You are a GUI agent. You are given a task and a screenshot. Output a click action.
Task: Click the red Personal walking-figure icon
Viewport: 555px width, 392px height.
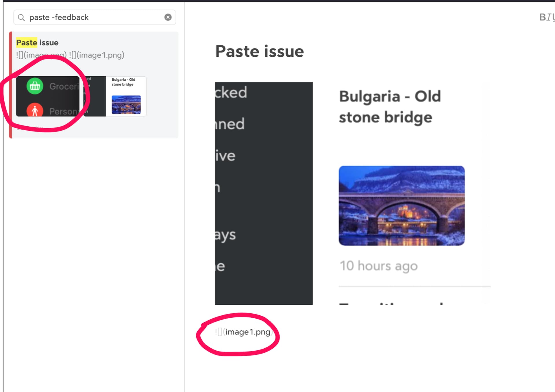[35, 110]
